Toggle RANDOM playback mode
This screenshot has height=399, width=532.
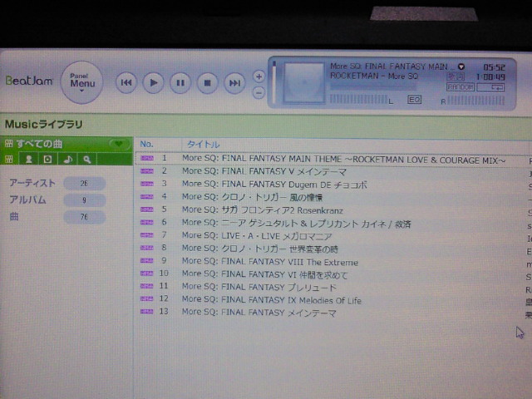(460, 87)
